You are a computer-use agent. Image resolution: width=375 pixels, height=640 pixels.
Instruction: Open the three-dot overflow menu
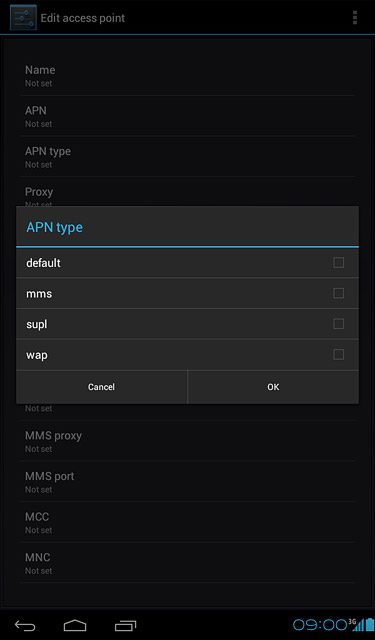pyautogui.click(x=355, y=18)
